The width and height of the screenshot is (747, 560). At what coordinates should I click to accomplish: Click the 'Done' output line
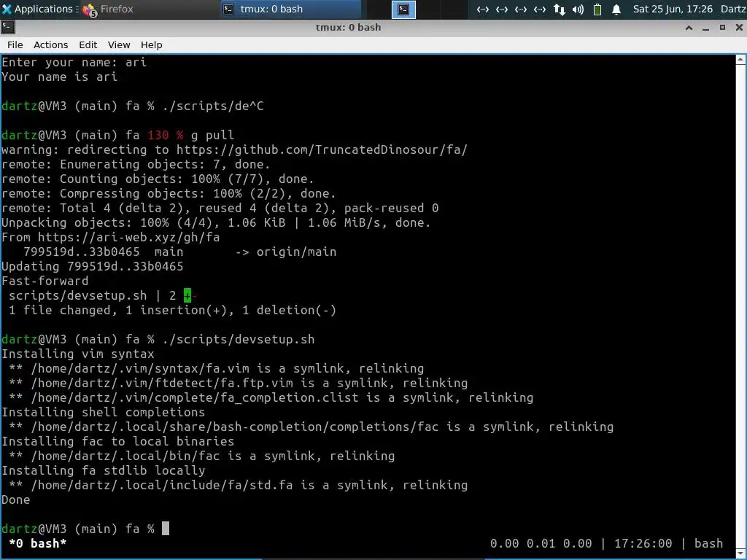[x=16, y=499]
